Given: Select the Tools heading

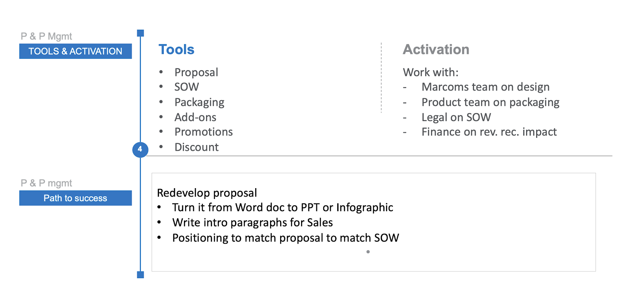Looking at the screenshot, I should [176, 49].
